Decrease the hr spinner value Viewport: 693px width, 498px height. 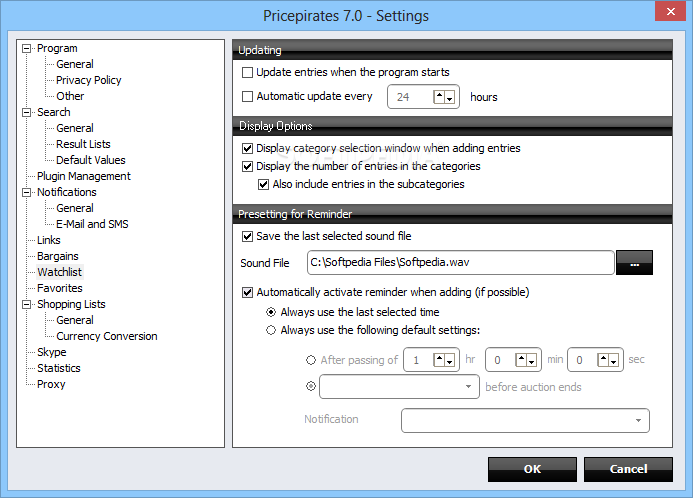(449, 360)
